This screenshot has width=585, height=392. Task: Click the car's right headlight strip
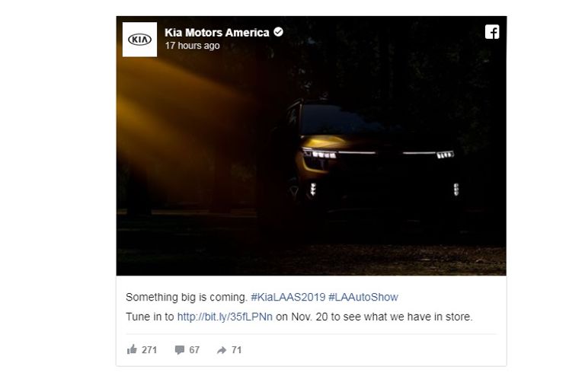point(428,153)
